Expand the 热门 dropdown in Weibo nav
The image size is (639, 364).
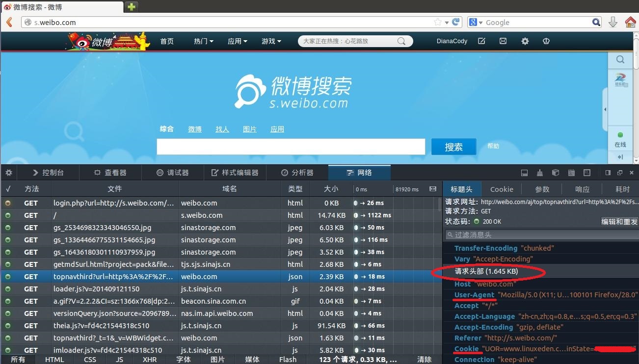[x=204, y=41]
